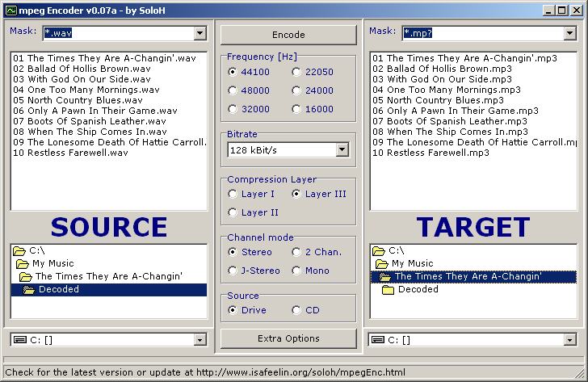Select The Times They Are A-Changin' in Source tree
This screenshot has width=588, height=382.
108,277
